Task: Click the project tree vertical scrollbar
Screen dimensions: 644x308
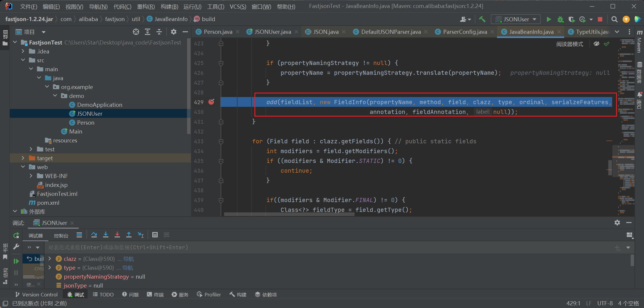Action: 189,86
